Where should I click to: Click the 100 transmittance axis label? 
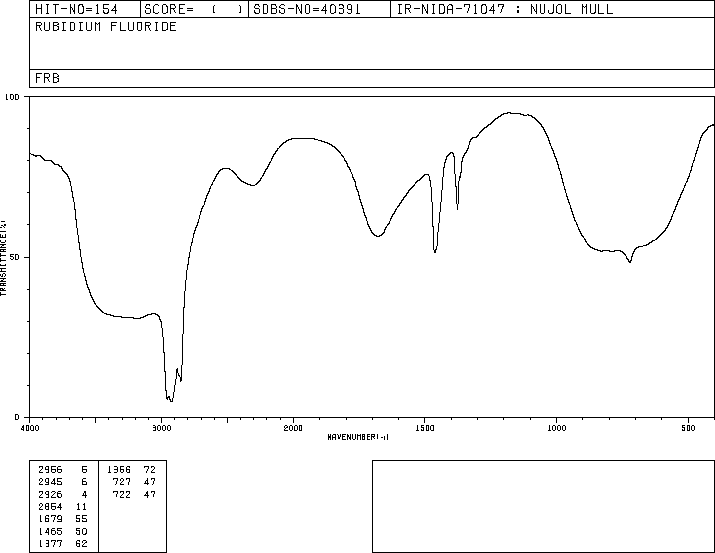pyautogui.click(x=13, y=97)
